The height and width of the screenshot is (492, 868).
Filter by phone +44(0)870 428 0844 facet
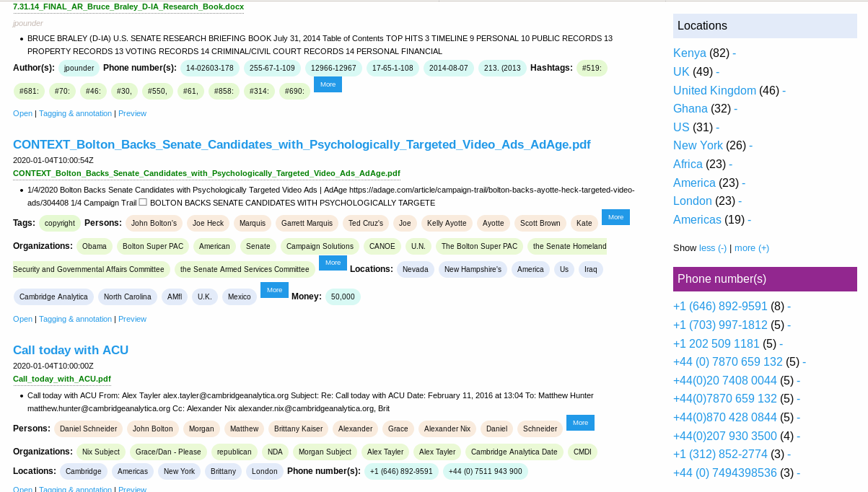tap(725, 418)
